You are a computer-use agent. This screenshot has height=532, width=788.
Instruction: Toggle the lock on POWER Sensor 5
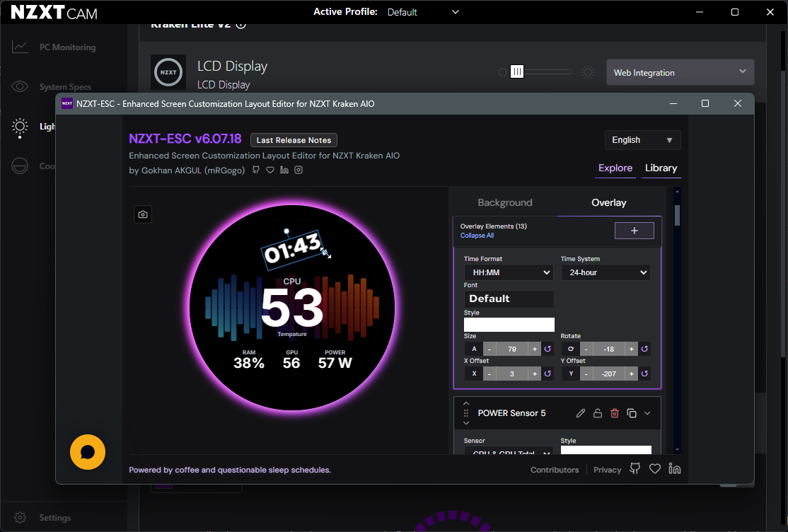click(x=598, y=413)
